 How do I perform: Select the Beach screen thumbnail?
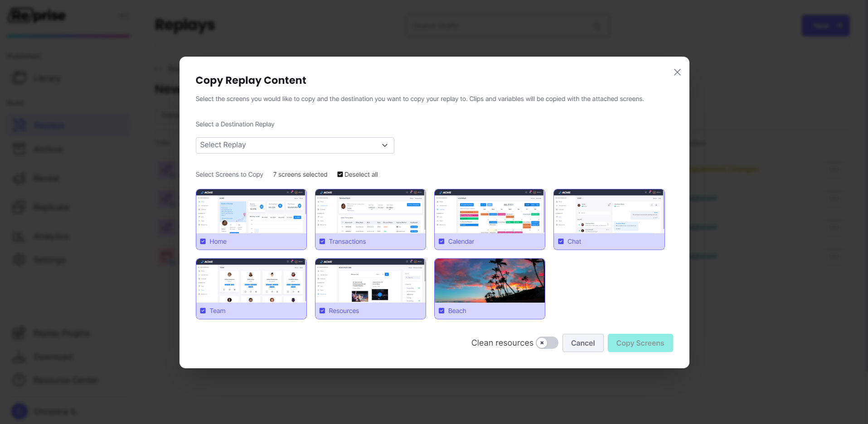click(489, 280)
